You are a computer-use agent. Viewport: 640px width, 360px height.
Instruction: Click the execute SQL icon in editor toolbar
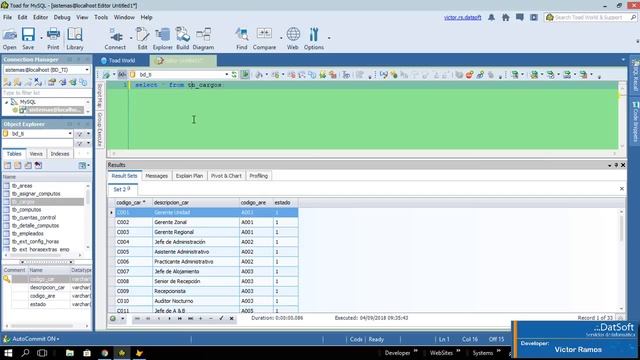click(x=107, y=75)
